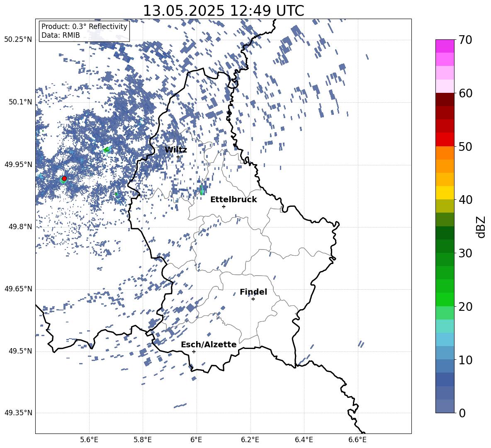Viewport: 491px width, 448px height.
Task: Click the 5.6°E longitude label
Action: click(89, 440)
